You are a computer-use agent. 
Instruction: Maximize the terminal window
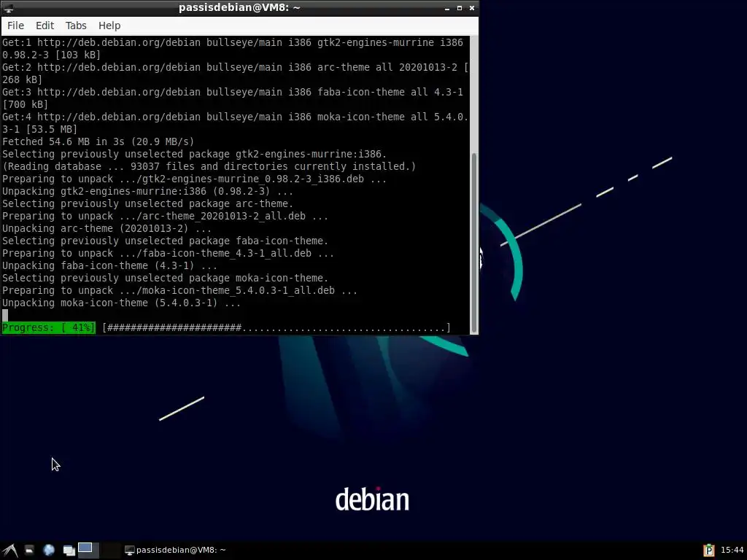(460, 8)
